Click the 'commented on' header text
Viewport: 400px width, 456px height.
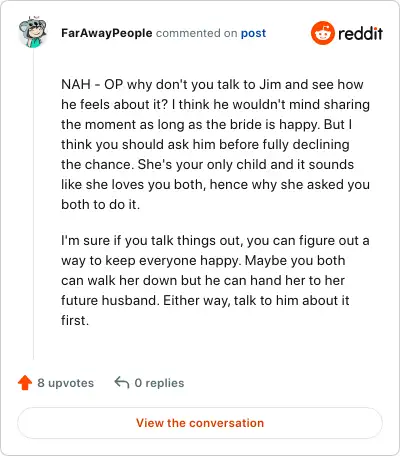click(197, 33)
